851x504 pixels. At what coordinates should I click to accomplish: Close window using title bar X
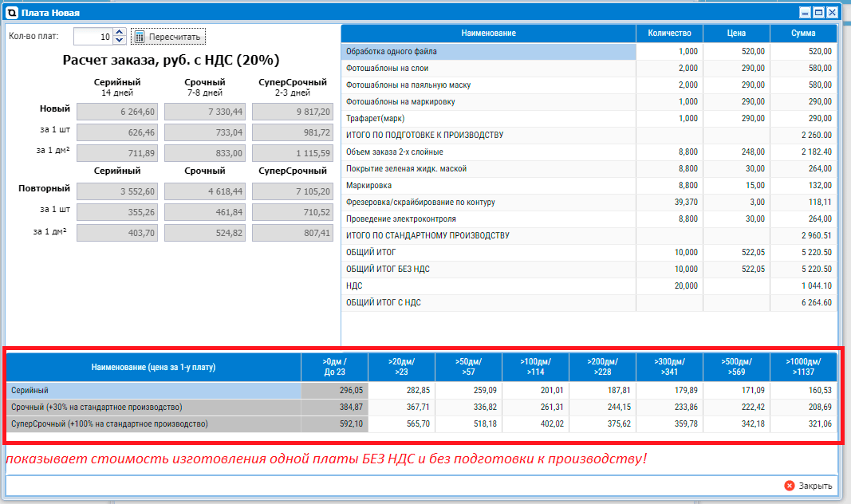pyautogui.click(x=832, y=13)
